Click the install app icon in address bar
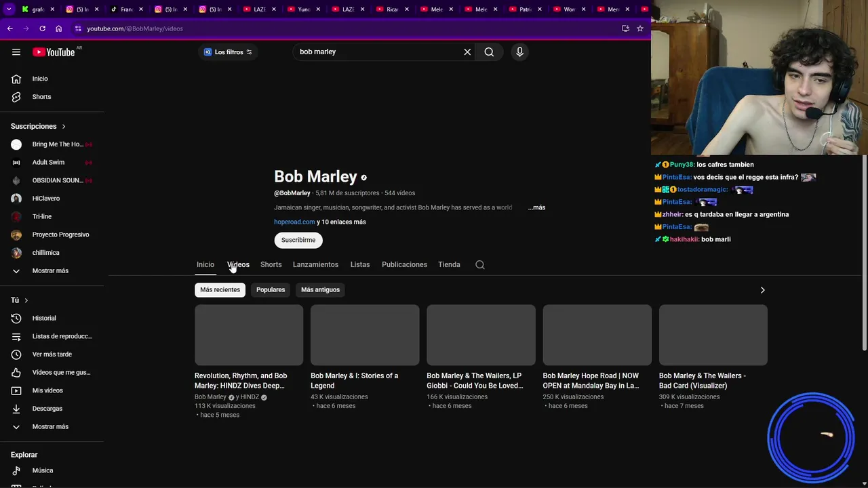This screenshot has height=488, width=868. tap(625, 28)
